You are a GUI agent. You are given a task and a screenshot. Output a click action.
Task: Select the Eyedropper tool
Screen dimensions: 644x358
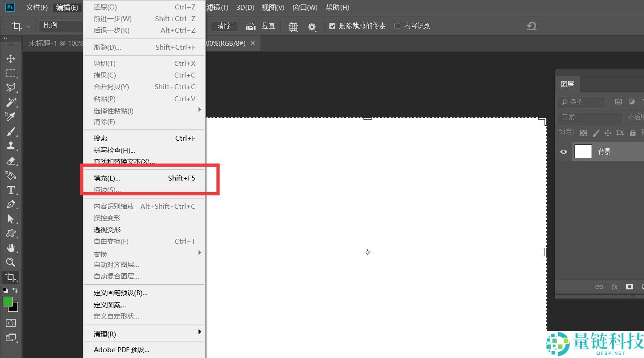[11, 117]
